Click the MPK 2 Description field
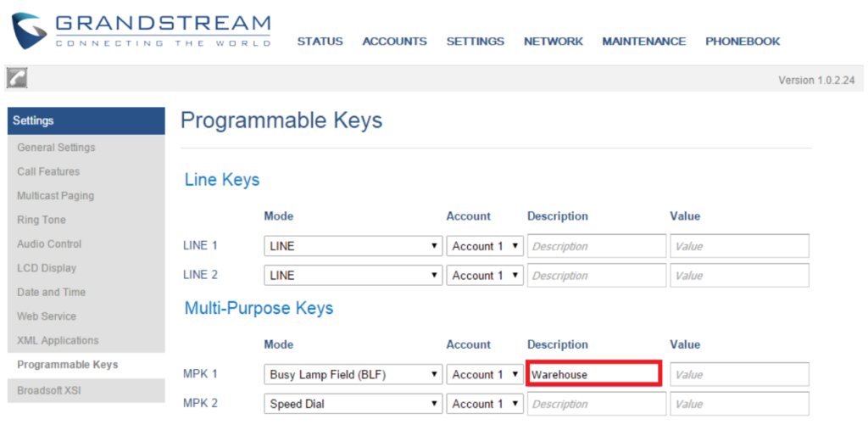Screen dimensions: 868x425 (x=597, y=404)
